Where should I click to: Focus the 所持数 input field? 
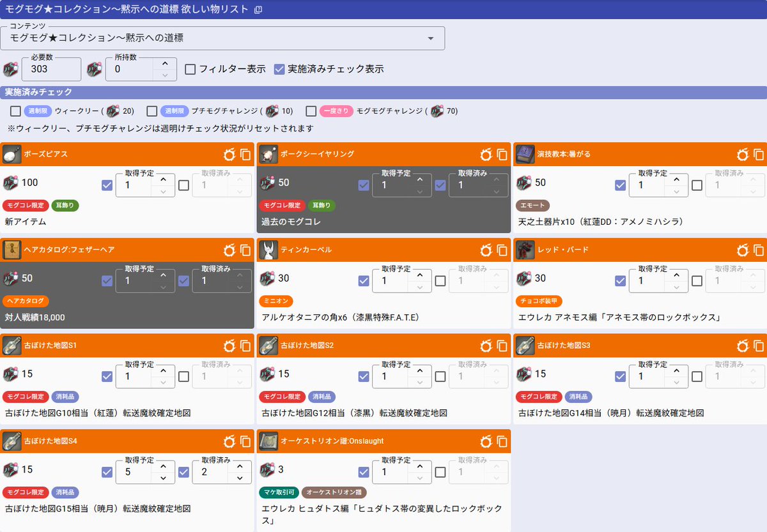(x=131, y=69)
